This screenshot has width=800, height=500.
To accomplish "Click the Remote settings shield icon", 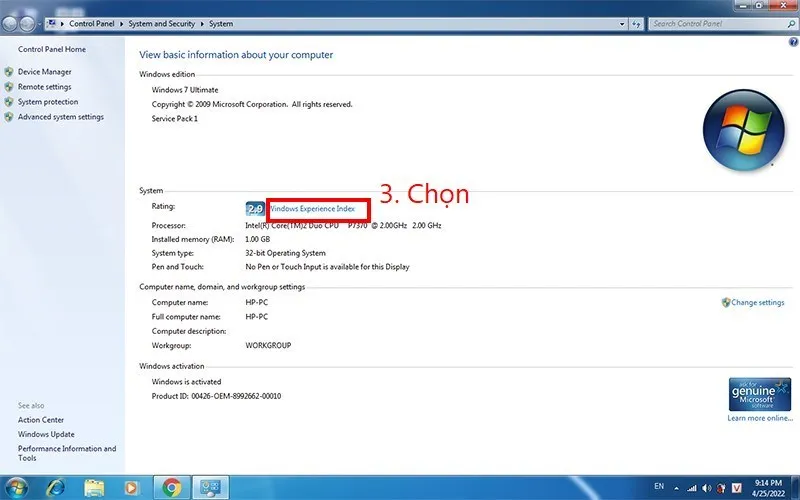I will pyautogui.click(x=9, y=87).
